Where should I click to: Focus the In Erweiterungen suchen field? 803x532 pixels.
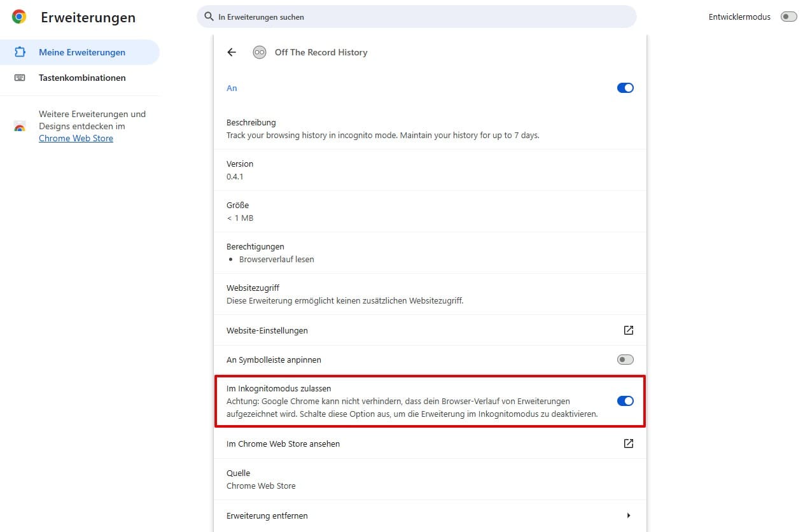coord(417,17)
